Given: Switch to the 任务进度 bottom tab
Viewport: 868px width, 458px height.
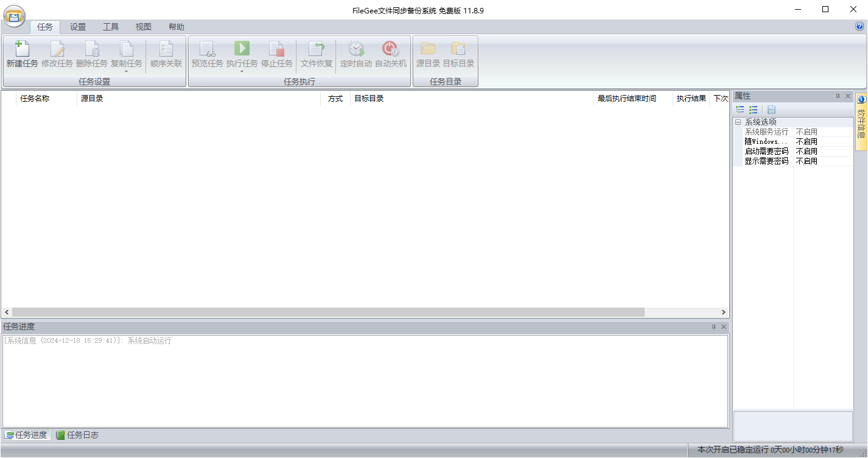Looking at the screenshot, I should (x=27, y=435).
